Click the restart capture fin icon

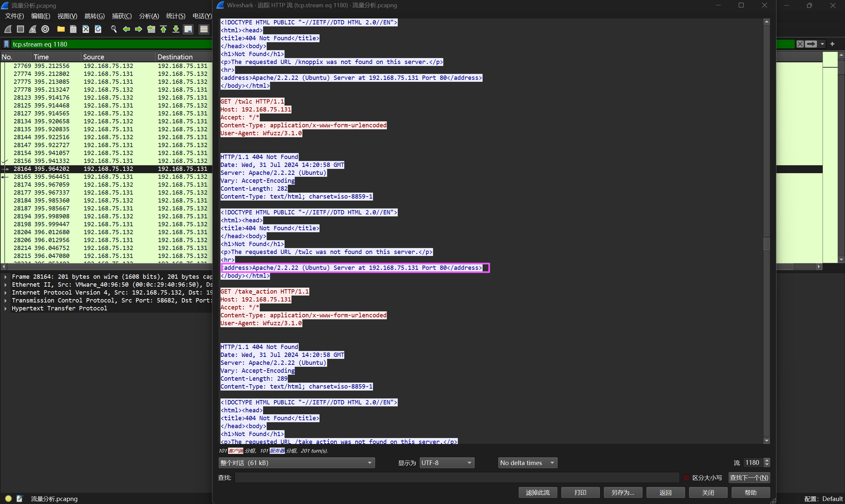[33, 29]
